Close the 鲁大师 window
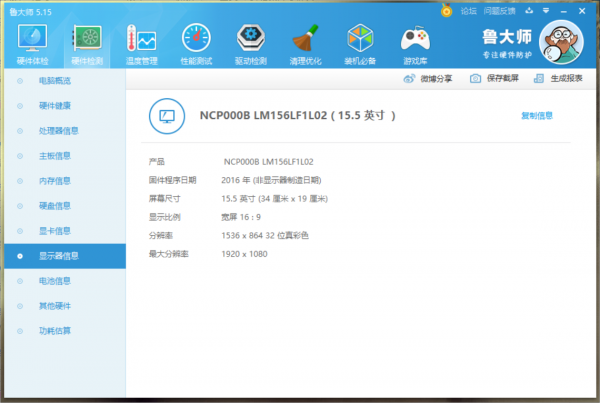Screen dimensions: 600x403 pos(582,11)
